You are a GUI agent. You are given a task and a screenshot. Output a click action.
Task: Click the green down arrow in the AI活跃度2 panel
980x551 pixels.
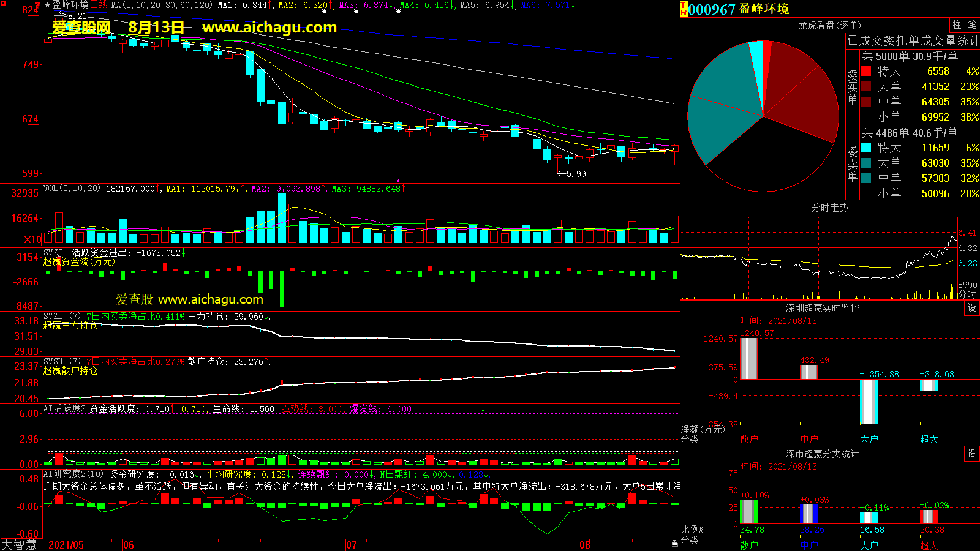click(x=483, y=408)
